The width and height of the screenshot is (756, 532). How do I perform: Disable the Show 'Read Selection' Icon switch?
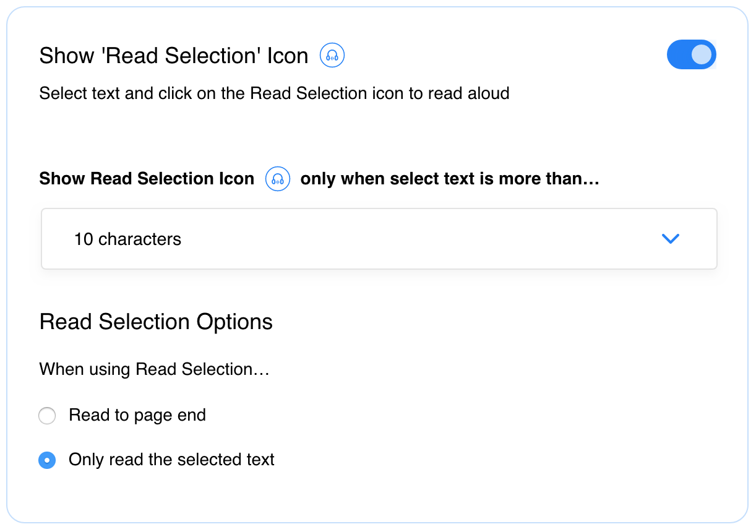coord(692,54)
